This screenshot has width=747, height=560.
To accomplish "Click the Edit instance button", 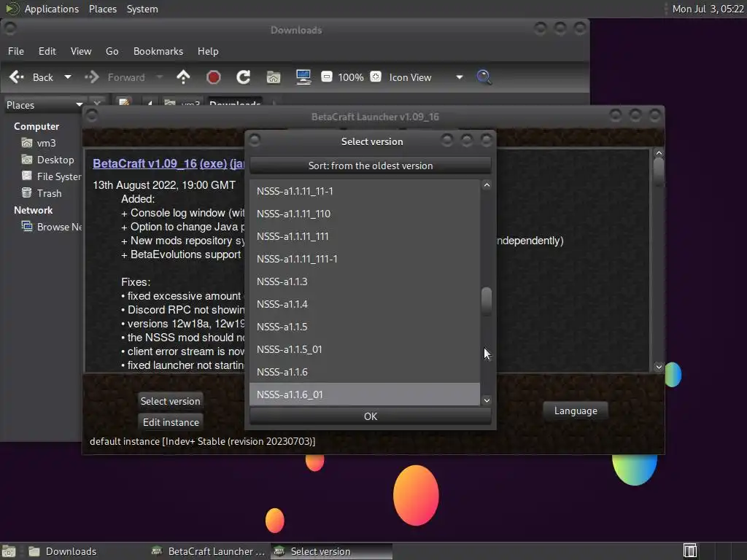I will click(x=171, y=422).
